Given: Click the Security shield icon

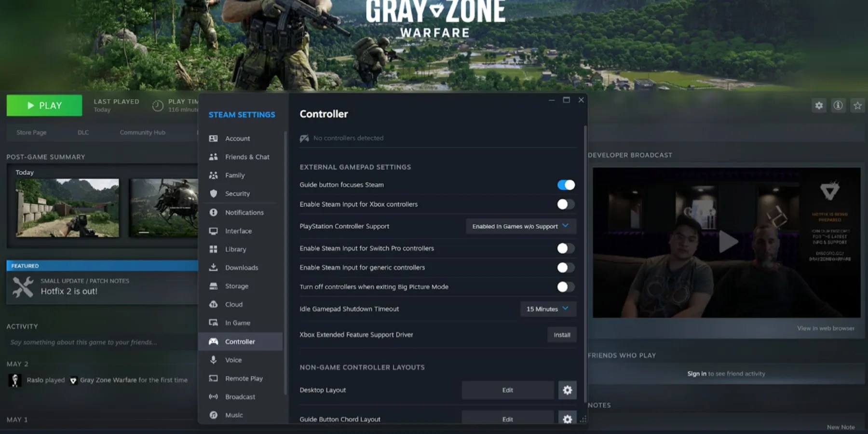Looking at the screenshot, I should [213, 193].
